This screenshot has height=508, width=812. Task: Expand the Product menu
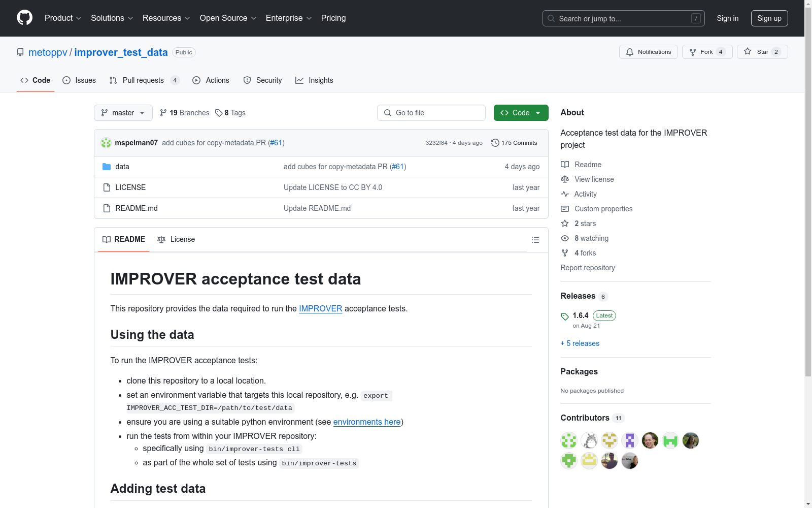[63, 18]
